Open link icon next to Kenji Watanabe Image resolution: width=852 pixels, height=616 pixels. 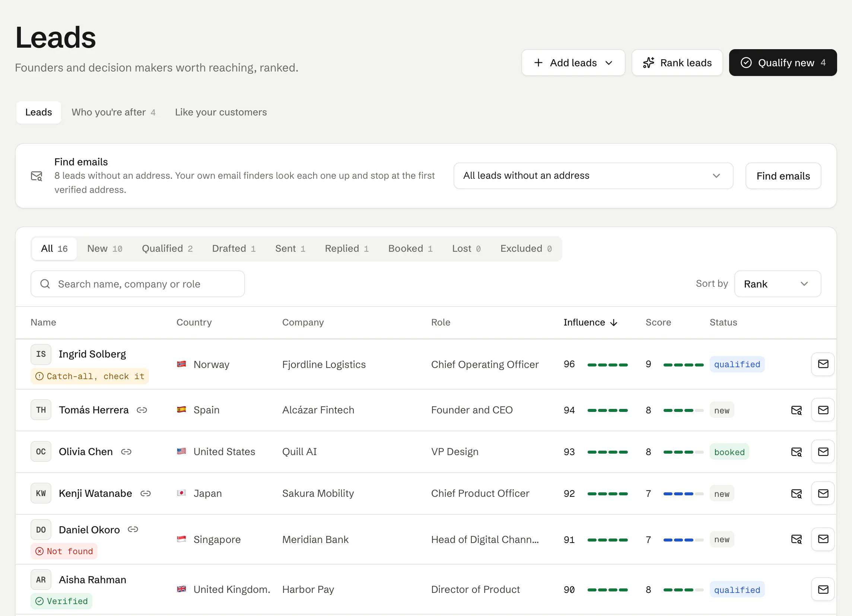tap(145, 493)
